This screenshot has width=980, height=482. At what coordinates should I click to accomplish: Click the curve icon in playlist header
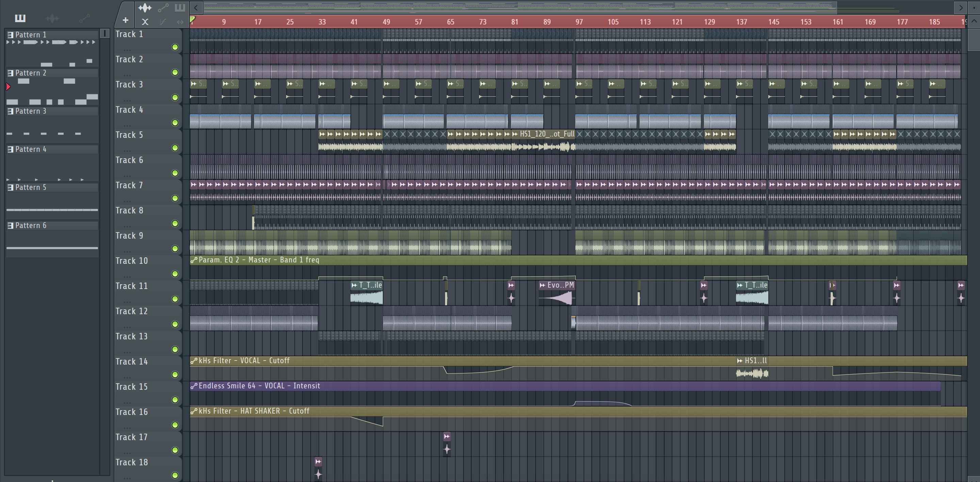pos(163,22)
